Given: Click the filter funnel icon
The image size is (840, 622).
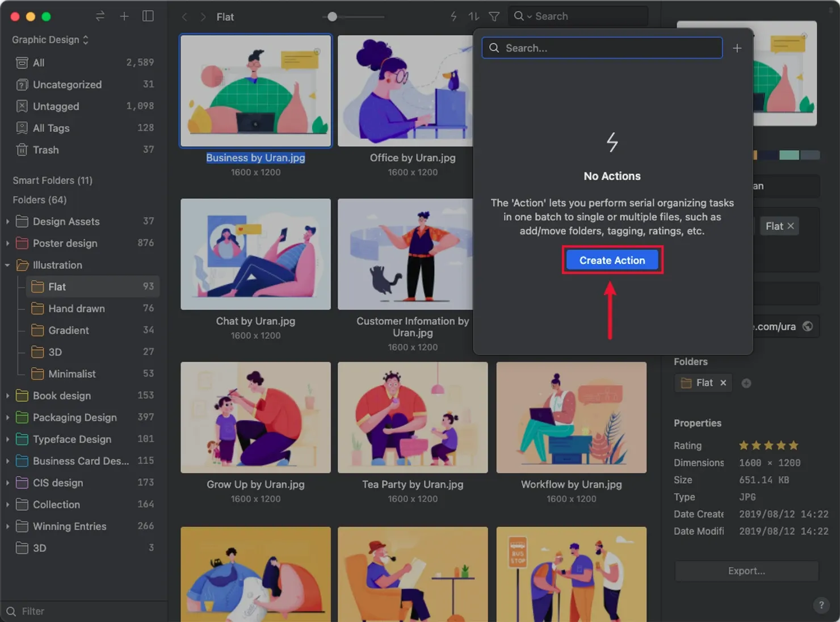Looking at the screenshot, I should pyautogui.click(x=494, y=16).
